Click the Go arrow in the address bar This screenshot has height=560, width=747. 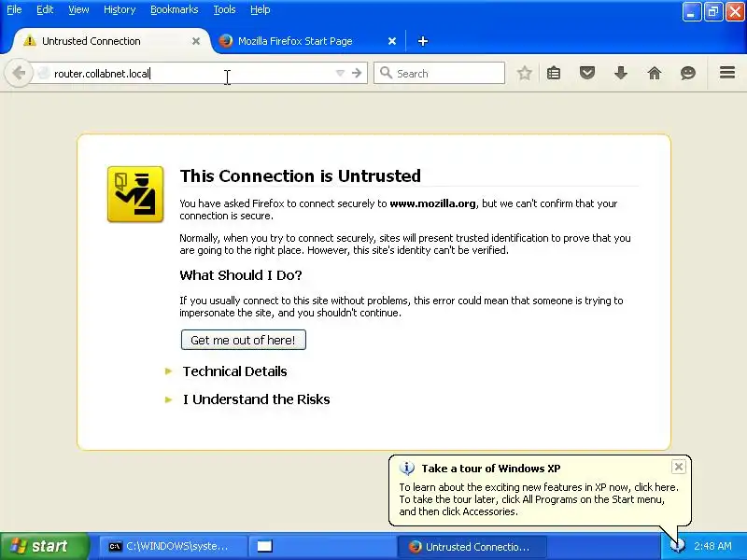pos(357,73)
